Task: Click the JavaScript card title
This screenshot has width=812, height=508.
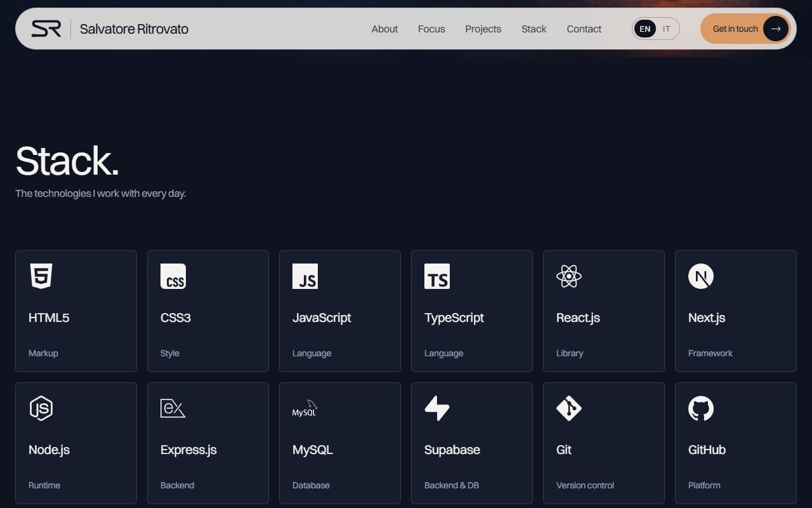Action: 322,317
